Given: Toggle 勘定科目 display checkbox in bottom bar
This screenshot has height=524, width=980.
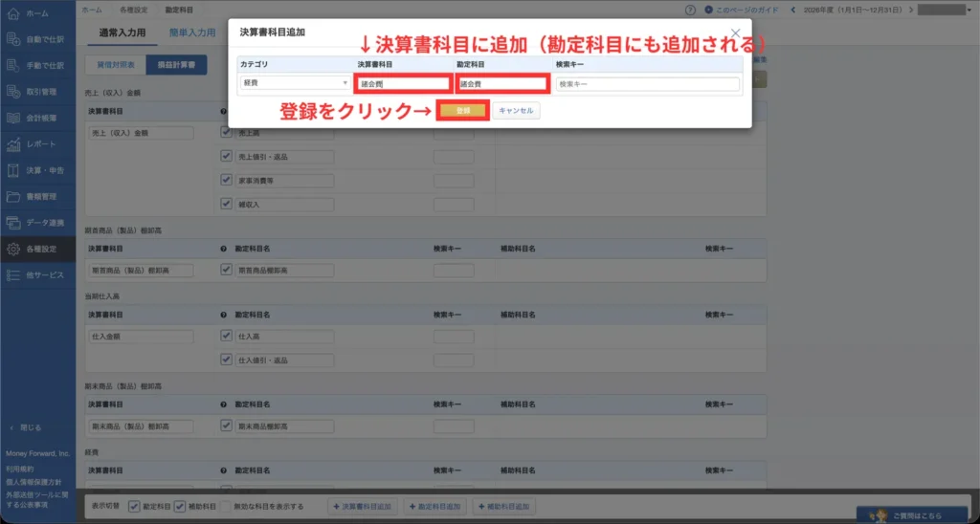Looking at the screenshot, I should [x=134, y=507].
